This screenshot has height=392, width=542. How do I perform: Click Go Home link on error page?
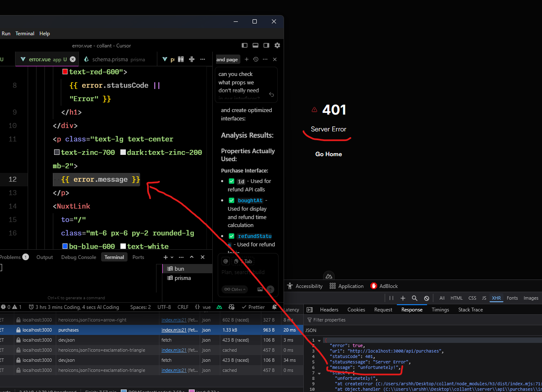(x=328, y=154)
